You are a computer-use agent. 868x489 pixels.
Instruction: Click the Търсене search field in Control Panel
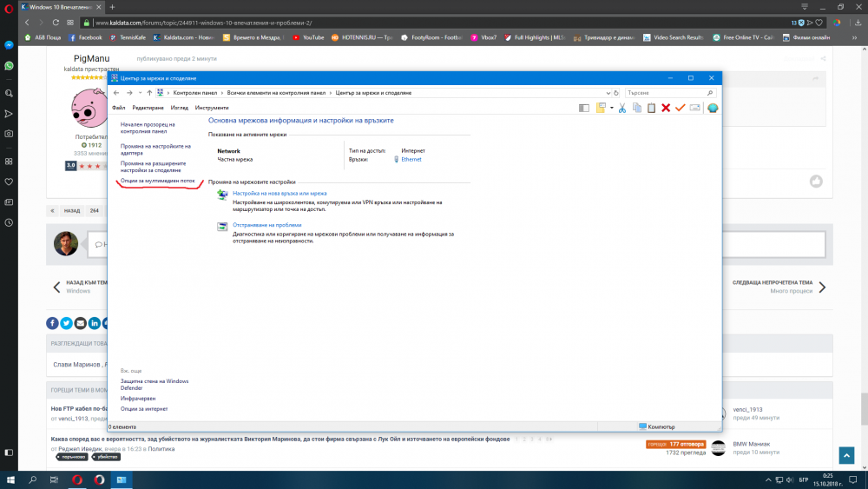(x=670, y=93)
